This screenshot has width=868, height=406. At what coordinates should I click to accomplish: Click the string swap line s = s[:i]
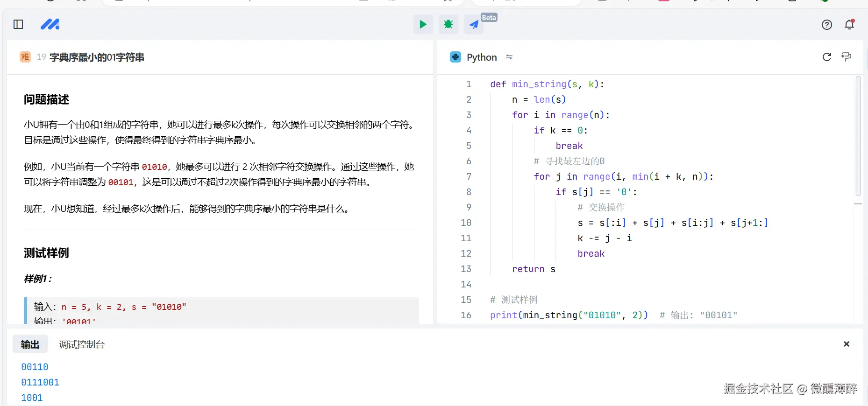pyautogui.click(x=673, y=223)
